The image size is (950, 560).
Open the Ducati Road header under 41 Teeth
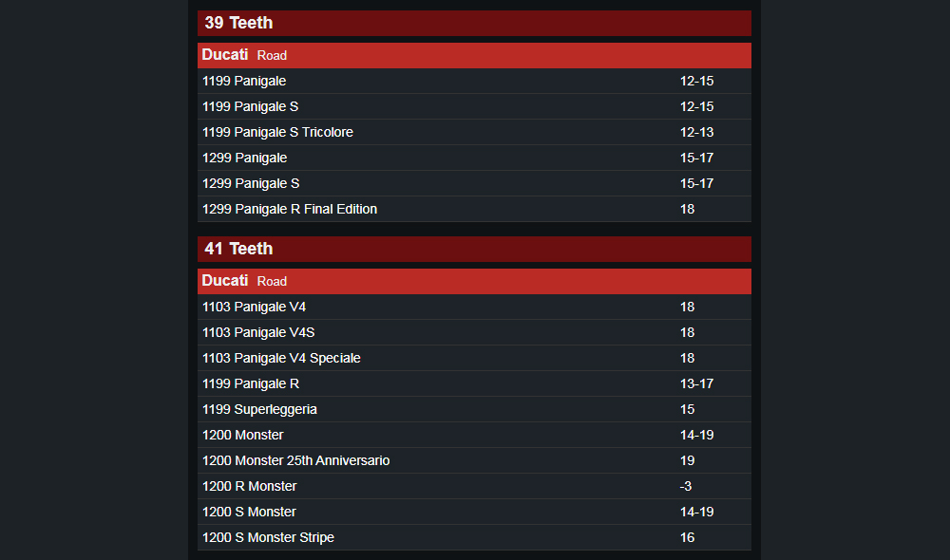click(474, 281)
